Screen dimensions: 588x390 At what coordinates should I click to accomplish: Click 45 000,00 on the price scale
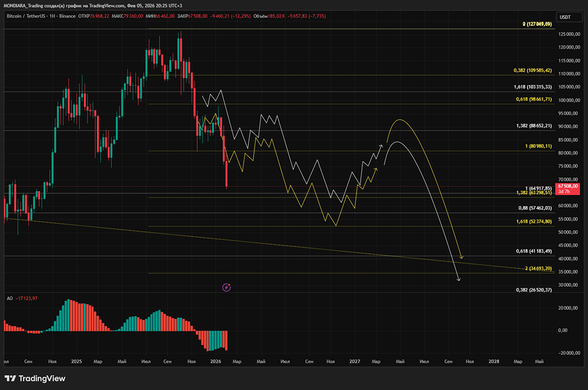[x=569, y=246]
